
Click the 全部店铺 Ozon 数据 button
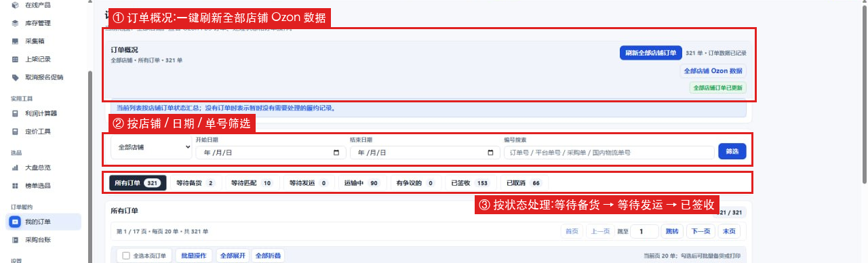[x=713, y=71]
